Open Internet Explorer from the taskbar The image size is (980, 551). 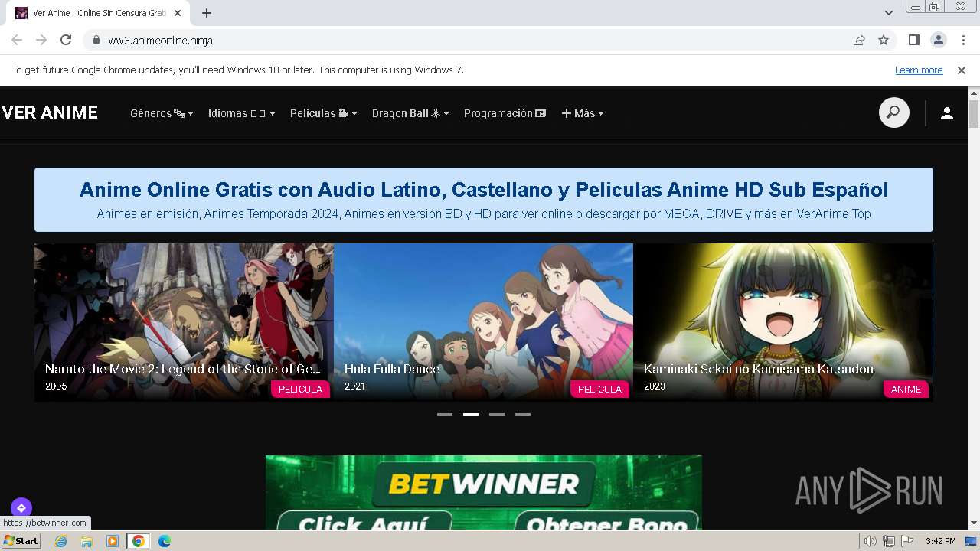60,541
